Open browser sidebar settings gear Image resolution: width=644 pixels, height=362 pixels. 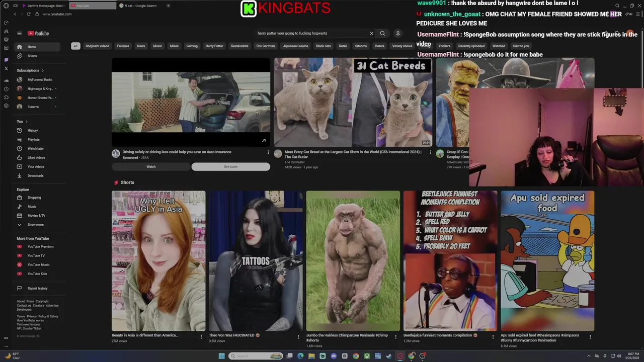click(6, 106)
